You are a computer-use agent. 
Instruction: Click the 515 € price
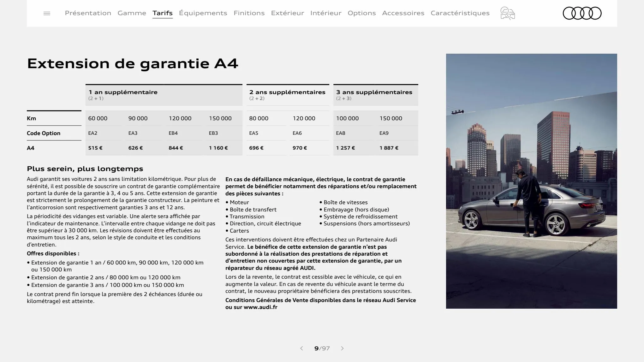coord(95,148)
